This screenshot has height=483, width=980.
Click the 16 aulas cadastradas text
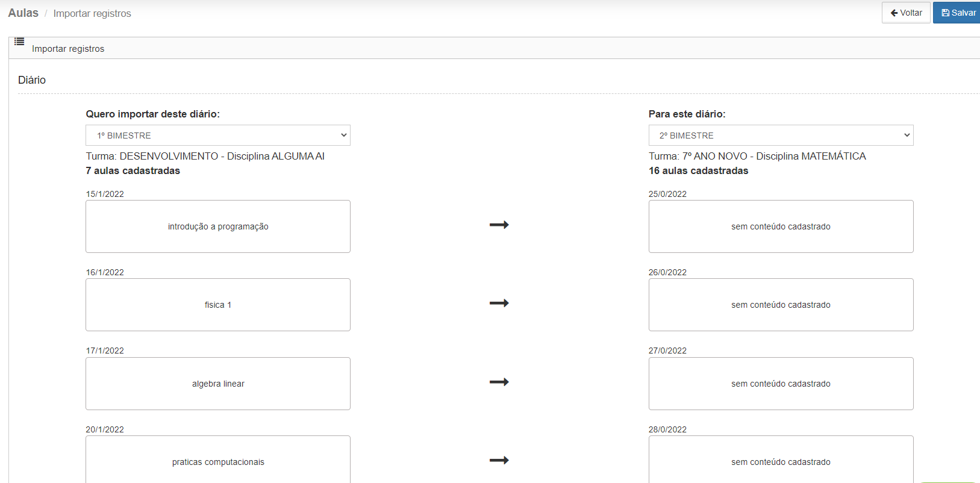(698, 170)
